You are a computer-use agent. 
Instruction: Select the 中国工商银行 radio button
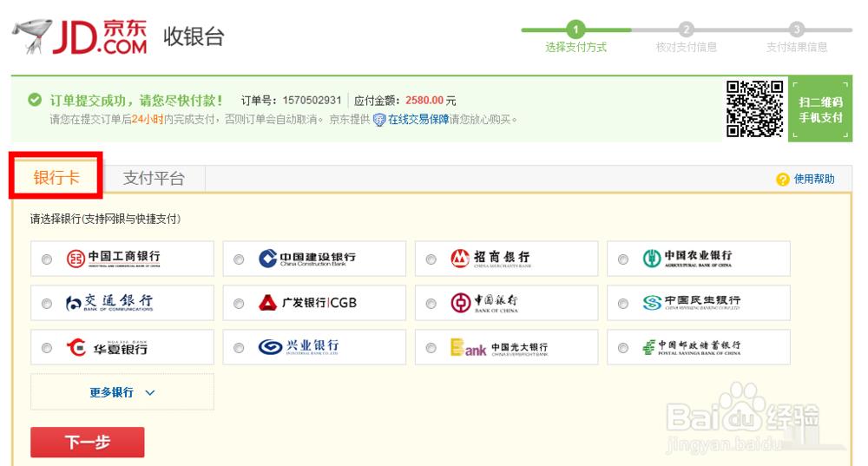click(x=47, y=259)
